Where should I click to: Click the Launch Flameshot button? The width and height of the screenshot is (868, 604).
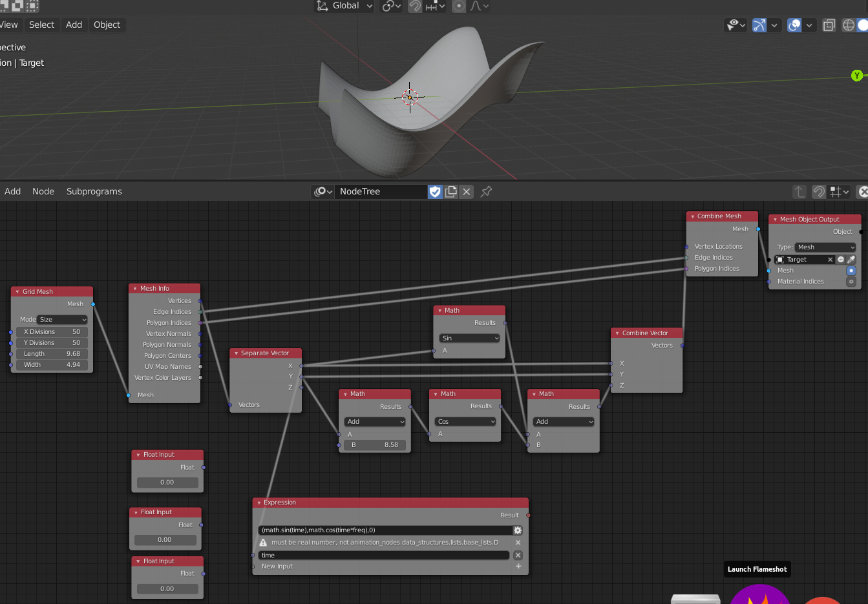pos(757,569)
